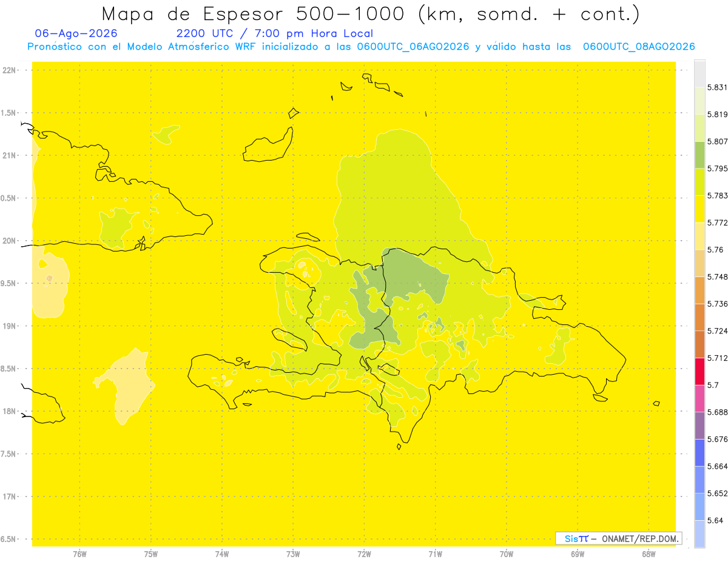Select the 75W longitude label
Screen dimensions: 728x562
(x=150, y=554)
